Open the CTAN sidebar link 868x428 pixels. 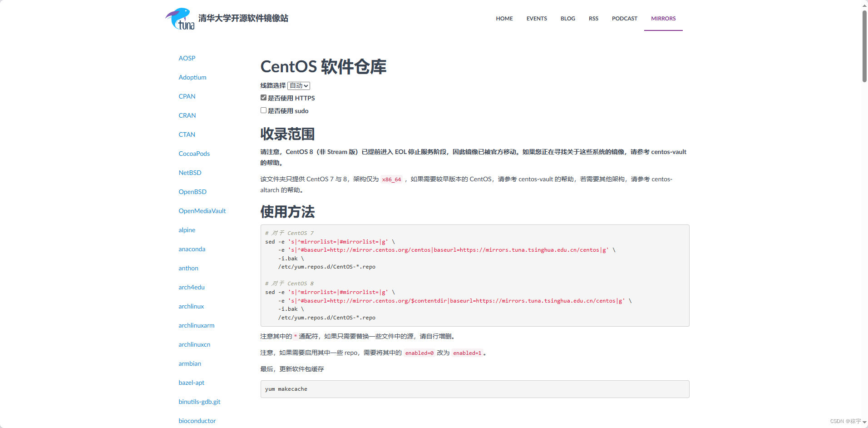coord(187,134)
